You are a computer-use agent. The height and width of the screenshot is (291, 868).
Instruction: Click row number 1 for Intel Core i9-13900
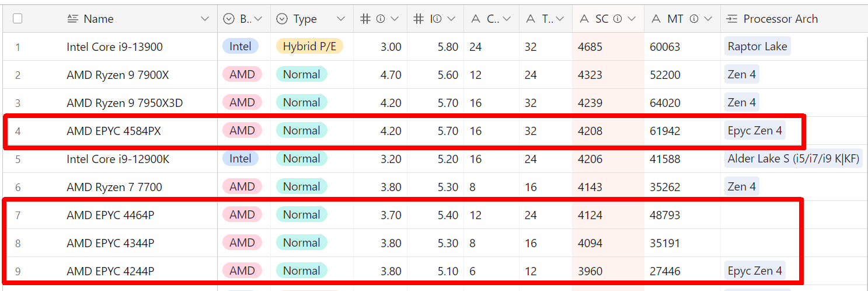click(x=18, y=47)
